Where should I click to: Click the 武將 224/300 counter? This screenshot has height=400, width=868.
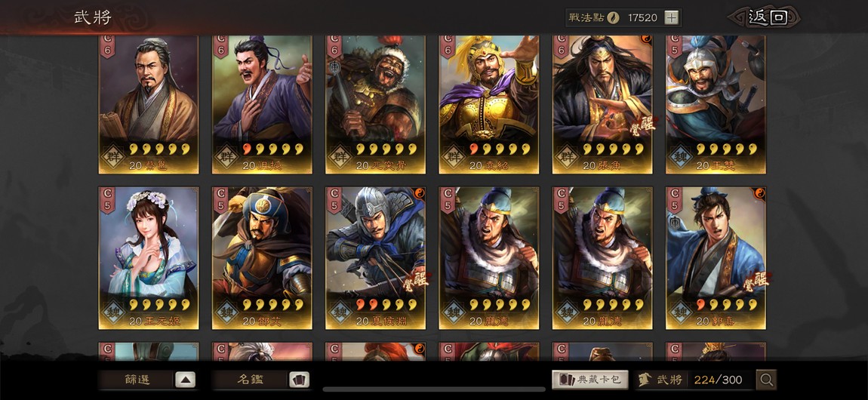coord(694,380)
